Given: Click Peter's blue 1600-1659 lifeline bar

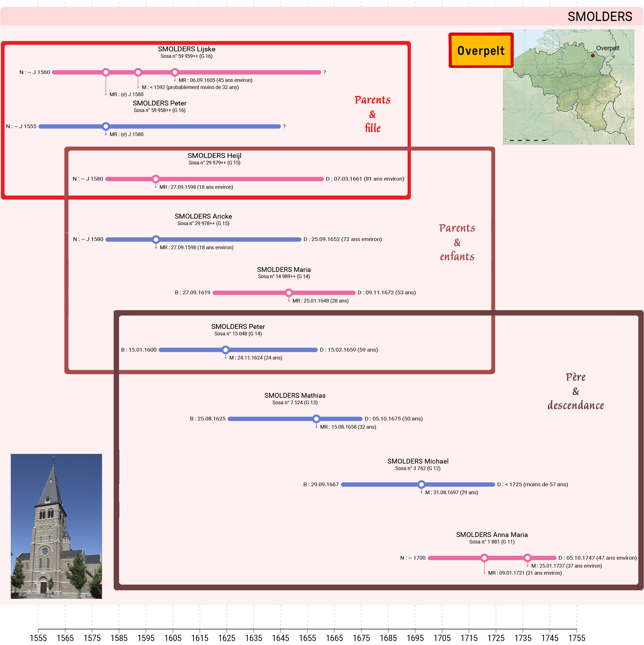Looking at the screenshot, I should click(x=274, y=350).
